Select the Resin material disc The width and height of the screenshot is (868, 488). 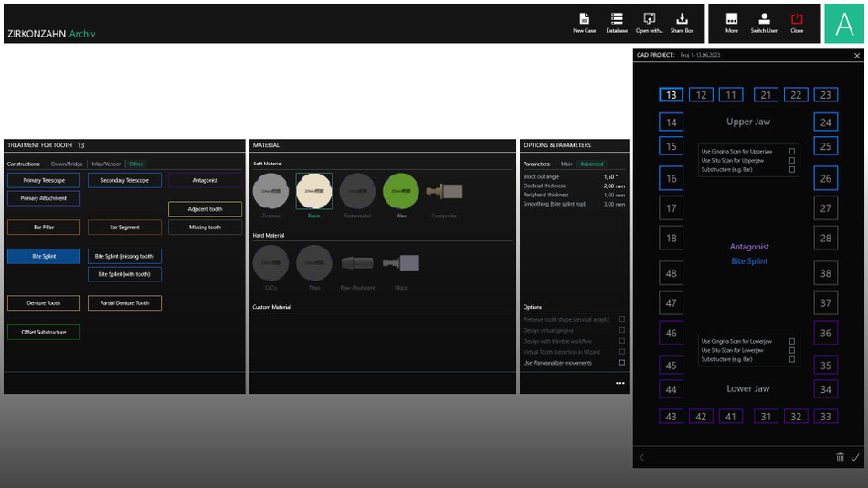314,191
